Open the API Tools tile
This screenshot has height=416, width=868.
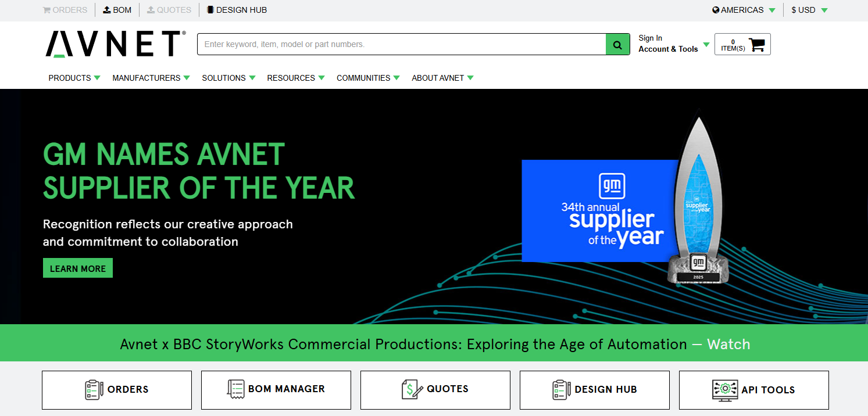pyautogui.click(x=754, y=390)
